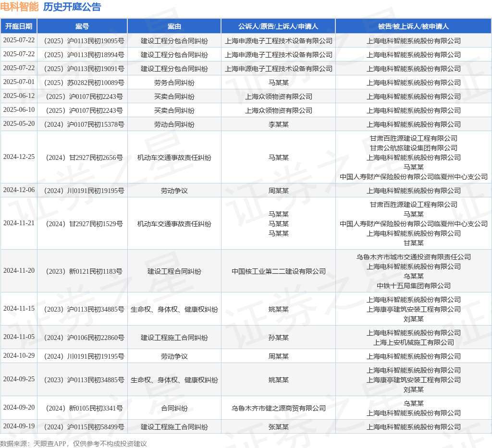Click the date 2024-09-20
Image resolution: width=492 pixels, height=448 pixels.
(19, 407)
